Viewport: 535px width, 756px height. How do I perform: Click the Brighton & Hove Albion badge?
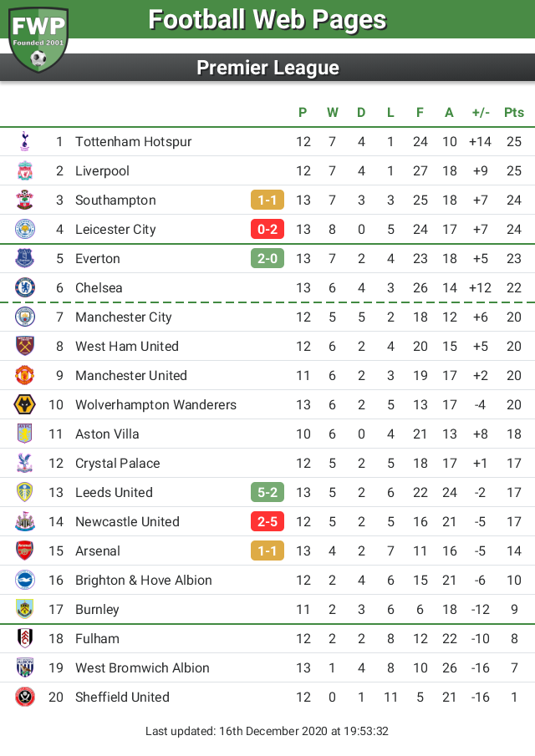tap(24, 580)
